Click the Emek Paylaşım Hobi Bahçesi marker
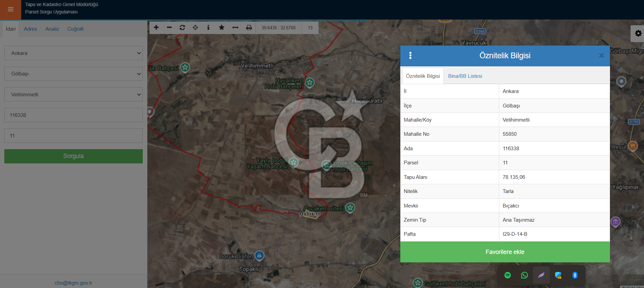Viewport: 644px width, 288px height. pyautogui.click(x=327, y=165)
